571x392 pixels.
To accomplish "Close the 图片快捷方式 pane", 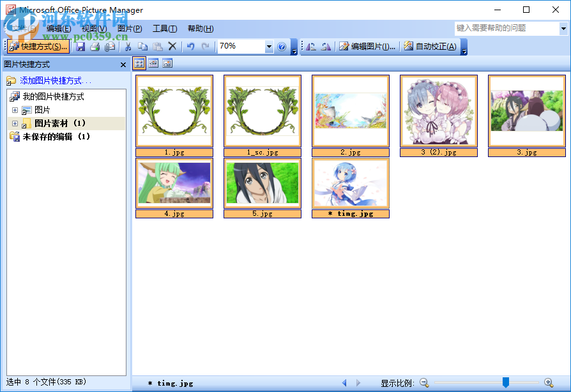I will click(123, 64).
